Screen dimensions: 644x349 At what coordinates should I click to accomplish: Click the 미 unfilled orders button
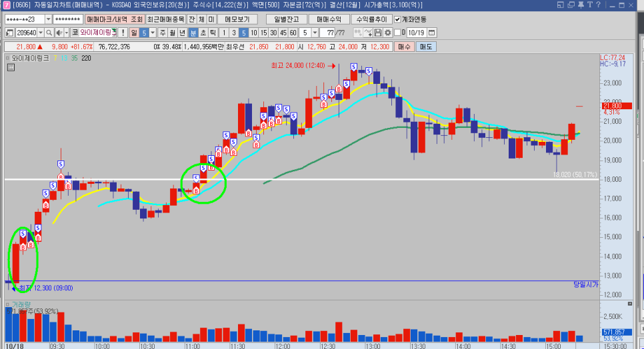[x=211, y=19]
